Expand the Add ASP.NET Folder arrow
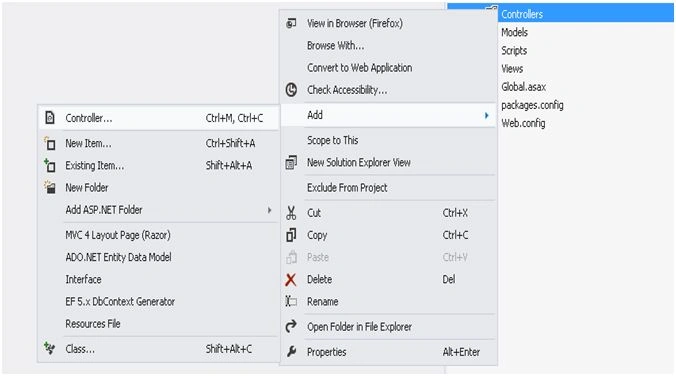 click(x=269, y=210)
